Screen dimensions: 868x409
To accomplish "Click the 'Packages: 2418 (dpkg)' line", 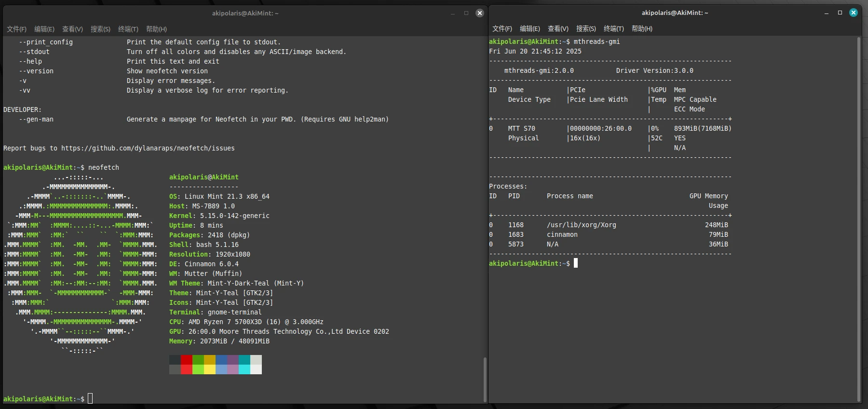I will (210, 235).
